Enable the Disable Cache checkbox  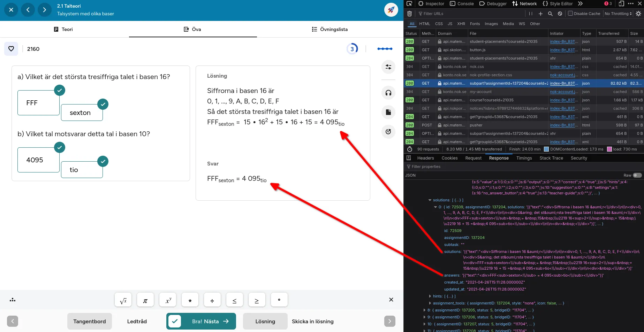tap(570, 14)
